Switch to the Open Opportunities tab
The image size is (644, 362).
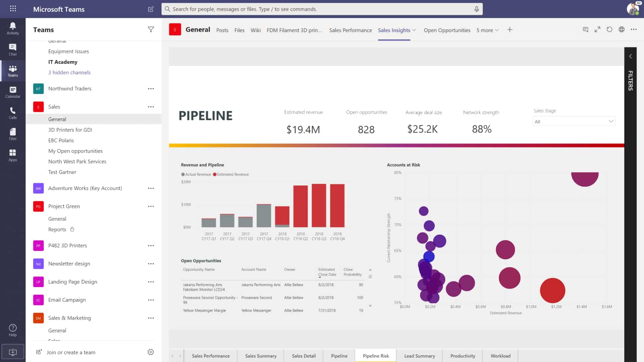click(x=447, y=30)
